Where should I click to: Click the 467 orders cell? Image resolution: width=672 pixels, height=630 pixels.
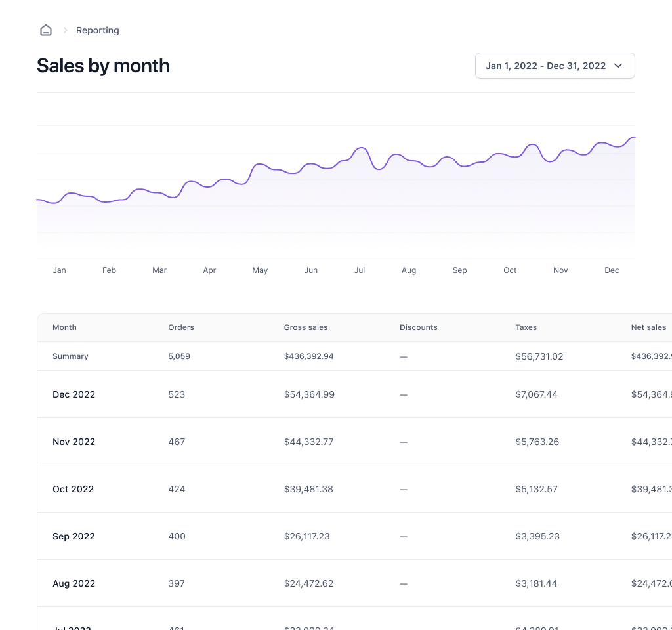[177, 442]
